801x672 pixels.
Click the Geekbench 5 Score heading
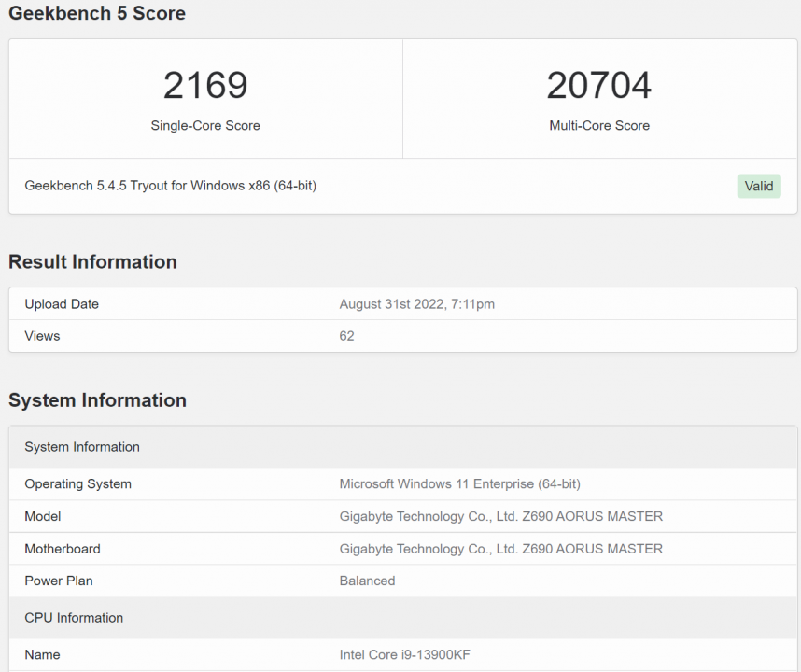coord(97,13)
